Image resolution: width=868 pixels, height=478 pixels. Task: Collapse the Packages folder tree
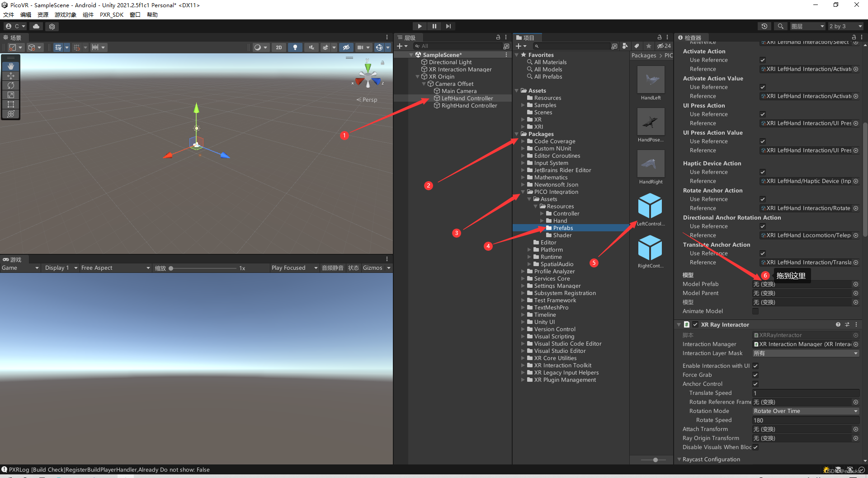517,134
